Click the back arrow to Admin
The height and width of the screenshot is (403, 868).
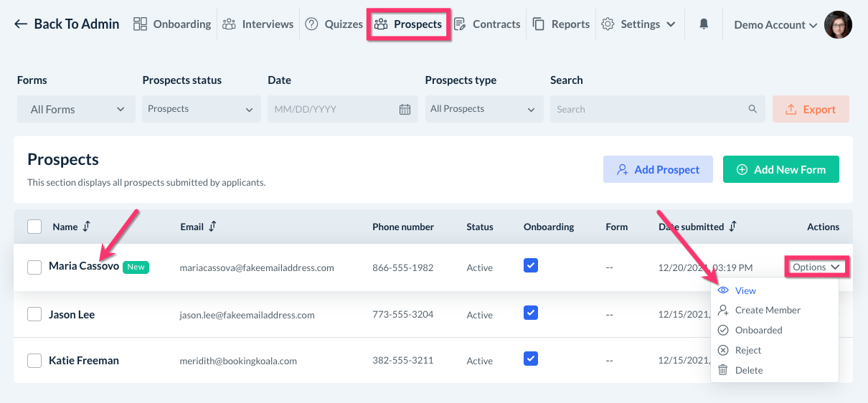pos(21,24)
